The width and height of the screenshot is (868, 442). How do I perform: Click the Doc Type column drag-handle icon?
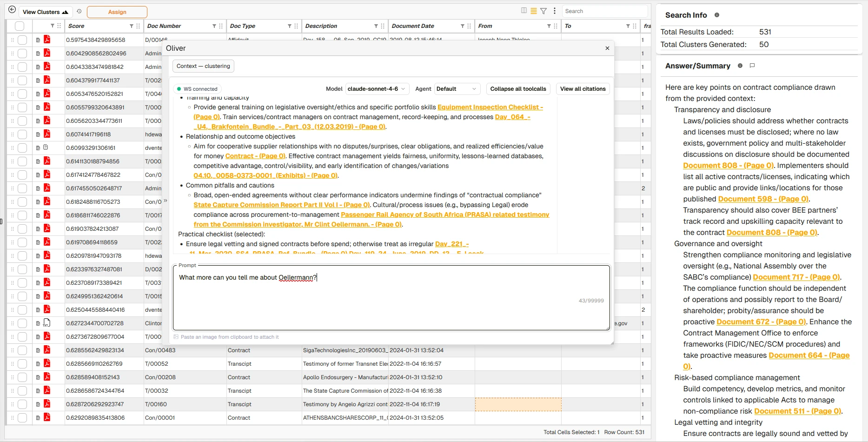(x=296, y=26)
